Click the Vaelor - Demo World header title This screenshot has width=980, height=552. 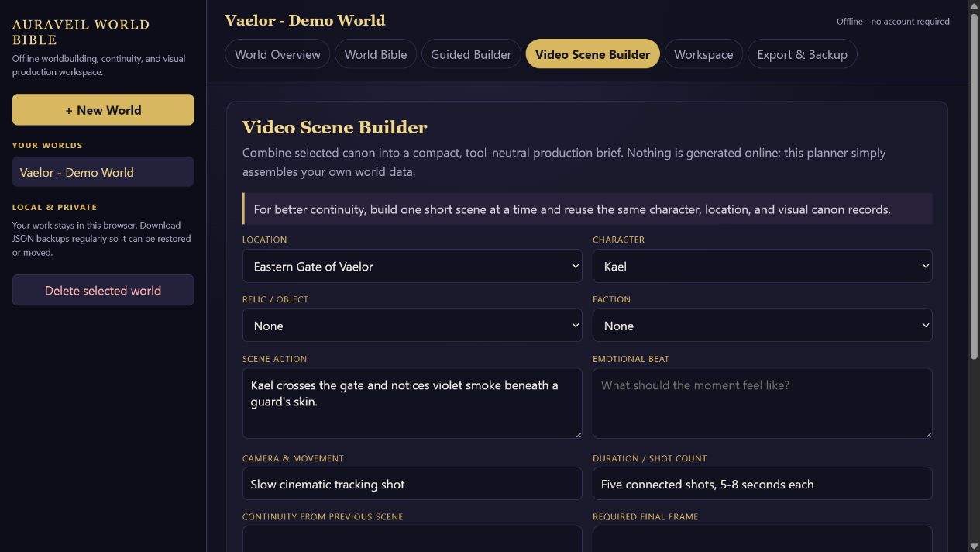pyautogui.click(x=304, y=20)
